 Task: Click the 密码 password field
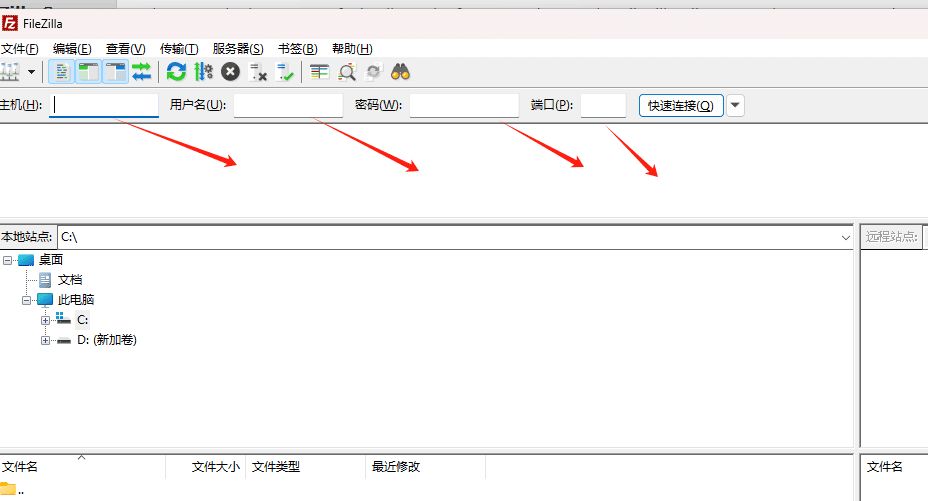(464, 105)
